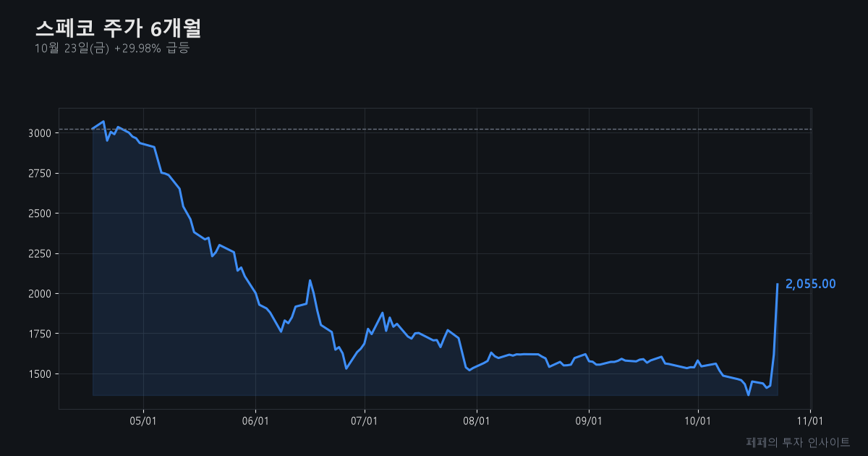Click the y-axis value "3000"
868x456 pixels.
click(40, 133)
